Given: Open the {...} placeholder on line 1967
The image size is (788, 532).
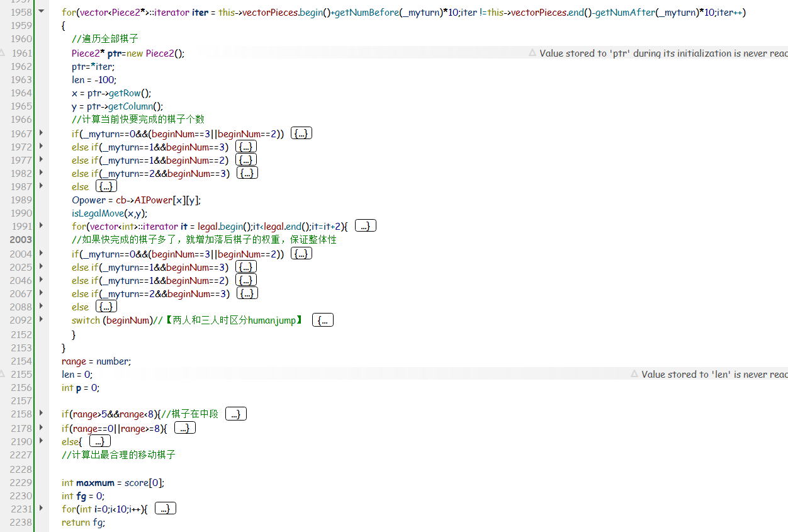Looking at the screenshot, I should pos(301,133).
